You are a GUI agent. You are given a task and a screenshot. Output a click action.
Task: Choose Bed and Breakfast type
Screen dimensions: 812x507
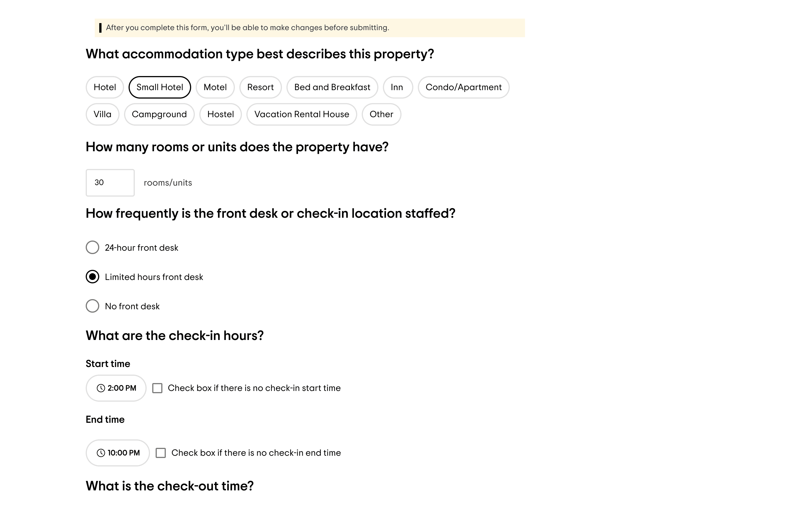point(332,87)
